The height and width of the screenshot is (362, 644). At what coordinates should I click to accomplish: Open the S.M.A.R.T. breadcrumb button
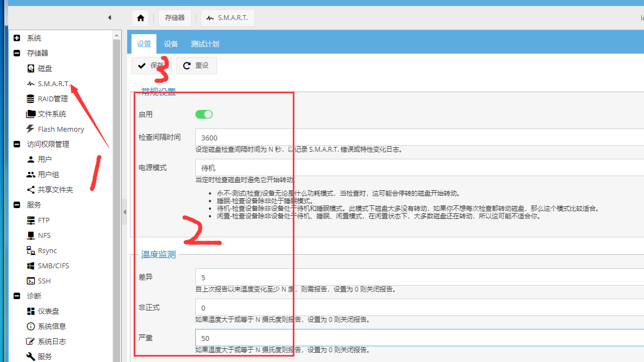(227, 18)
